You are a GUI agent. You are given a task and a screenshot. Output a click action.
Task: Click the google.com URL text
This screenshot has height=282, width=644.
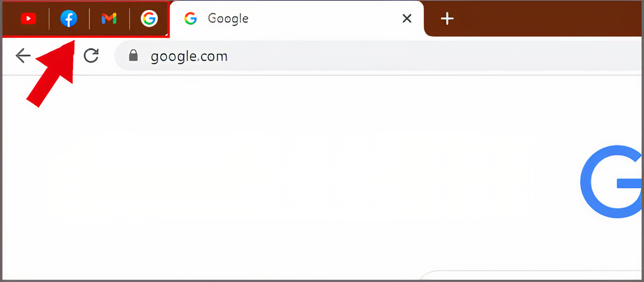click(189, 56)
